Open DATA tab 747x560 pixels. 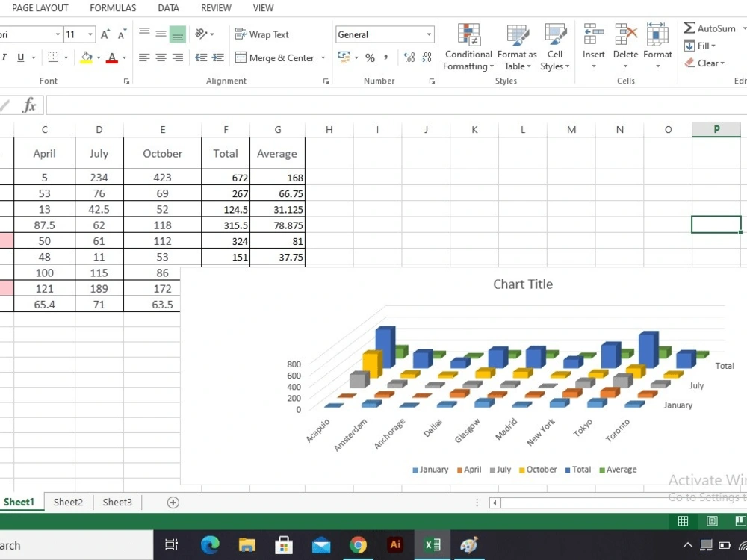click(x=168, y=8)
